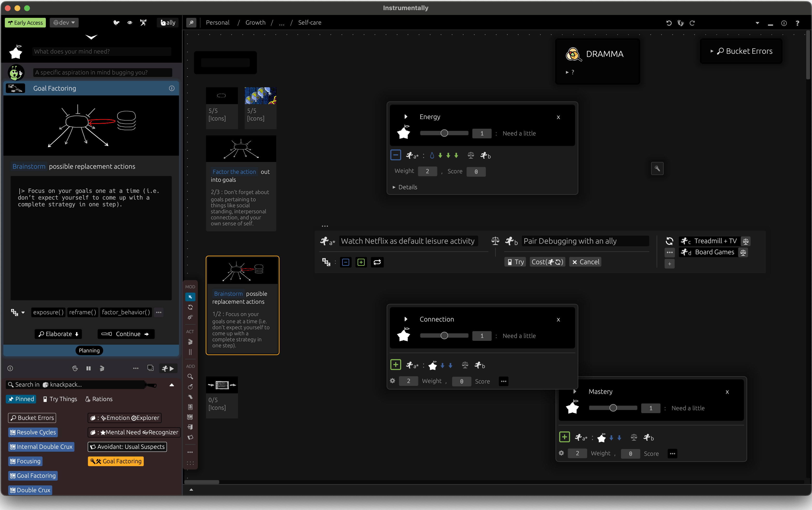
Task: Select the Pinned tab
Action: (x=21, y=399)
